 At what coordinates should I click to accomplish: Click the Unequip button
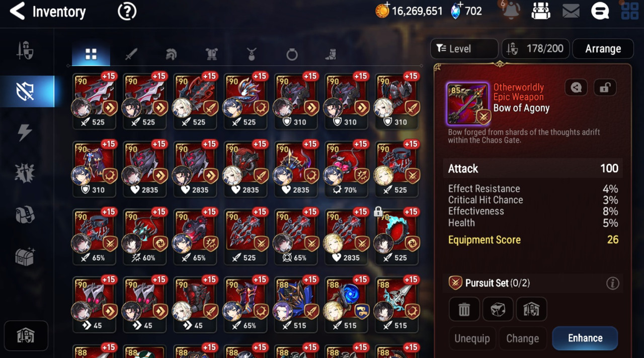pos(472,338)
